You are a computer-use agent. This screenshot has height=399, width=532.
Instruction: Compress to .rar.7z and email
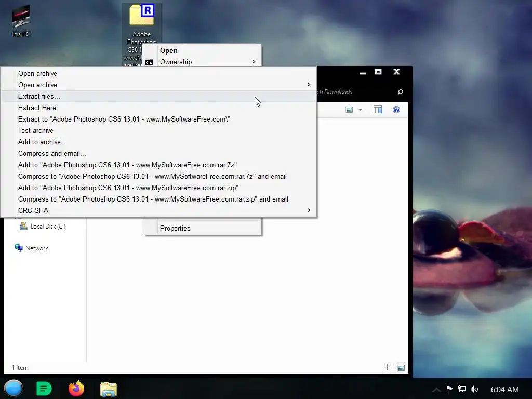point(158,177)
